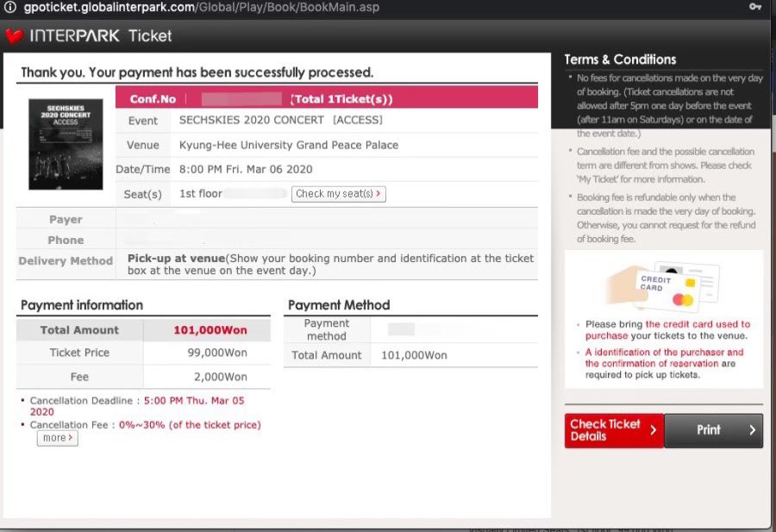Open the concert poster thumbnail

click(66, 144)
